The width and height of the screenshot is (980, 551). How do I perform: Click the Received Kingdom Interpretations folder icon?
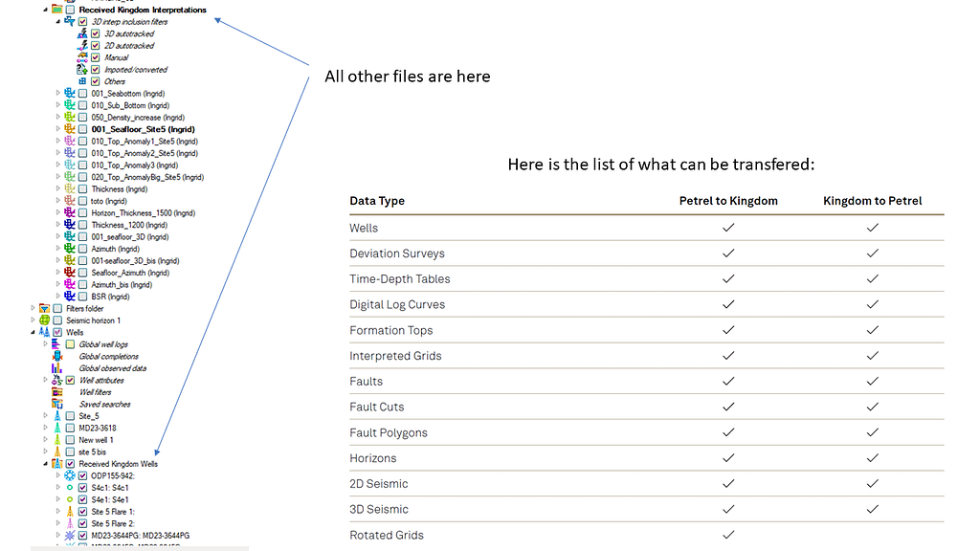[57, 10]
